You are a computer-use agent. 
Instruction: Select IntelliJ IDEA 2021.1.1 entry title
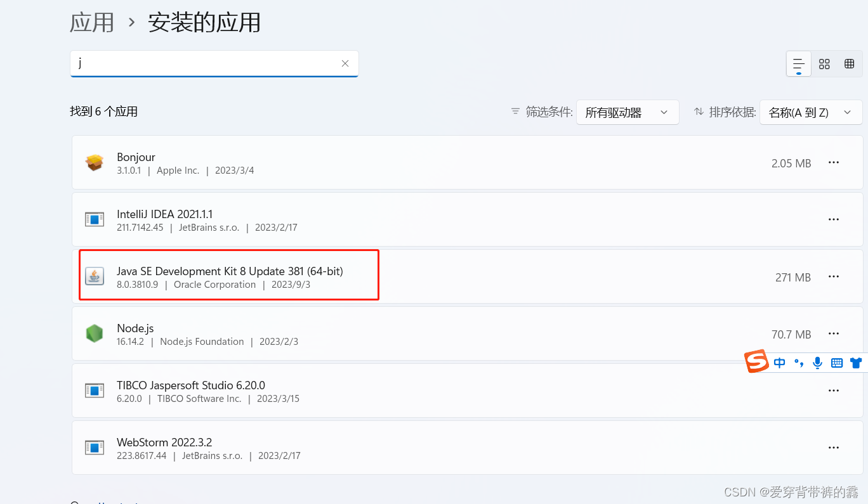(165, 214)
